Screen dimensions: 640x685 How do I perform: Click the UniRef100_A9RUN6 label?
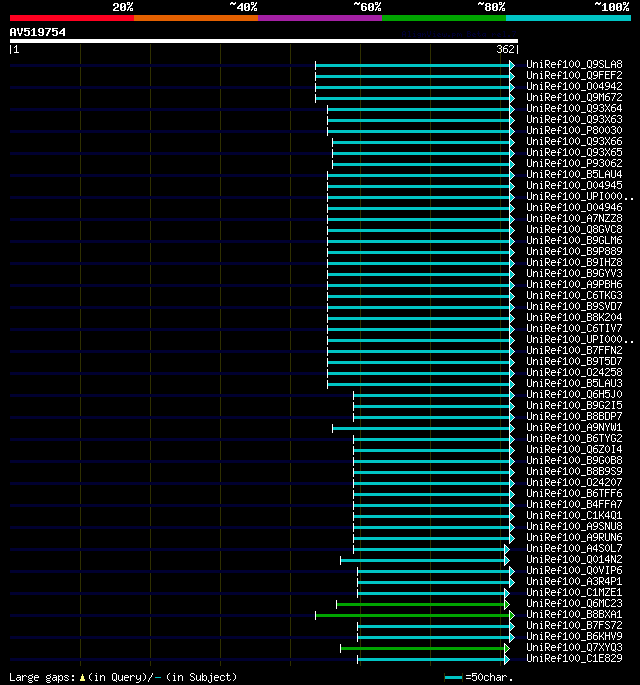(x=574, y=537)
